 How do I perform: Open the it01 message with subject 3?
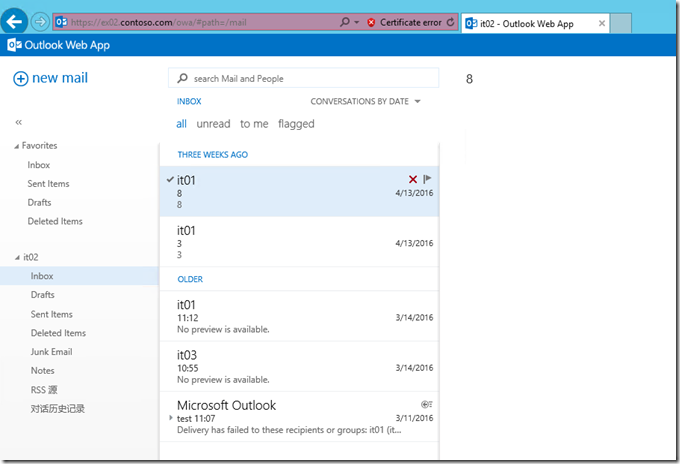[299, 242]
